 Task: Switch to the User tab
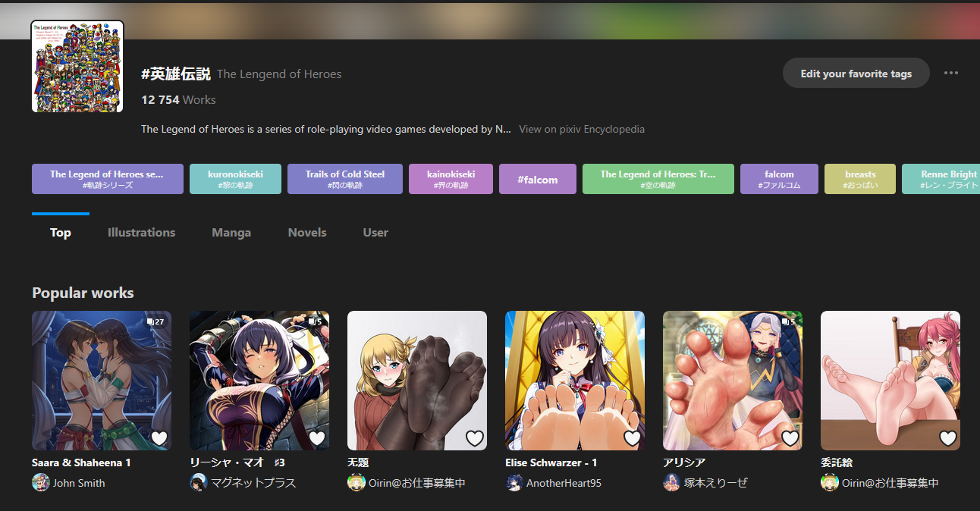375,233
